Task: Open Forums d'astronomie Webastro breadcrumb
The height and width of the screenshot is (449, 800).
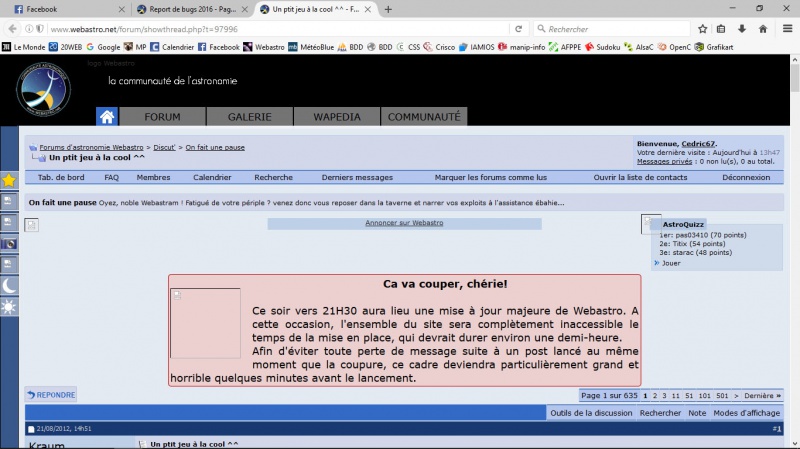Action: (91, 147)
